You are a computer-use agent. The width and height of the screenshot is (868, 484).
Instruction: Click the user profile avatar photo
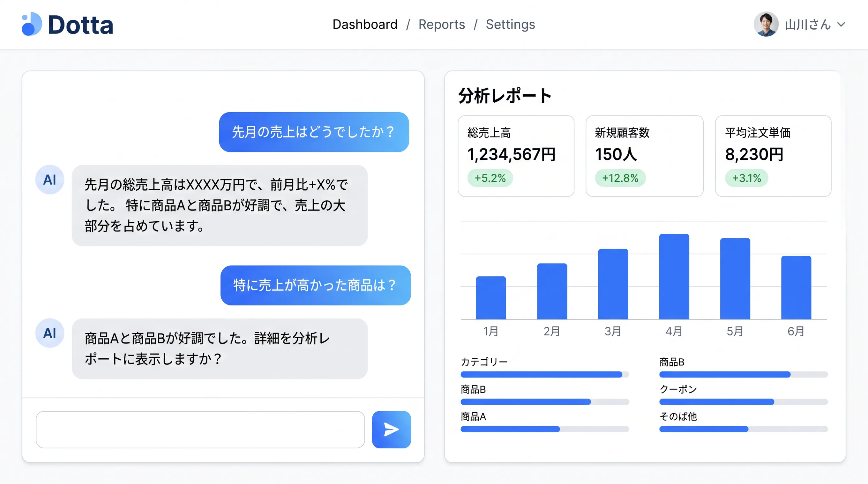pos(766,24)
